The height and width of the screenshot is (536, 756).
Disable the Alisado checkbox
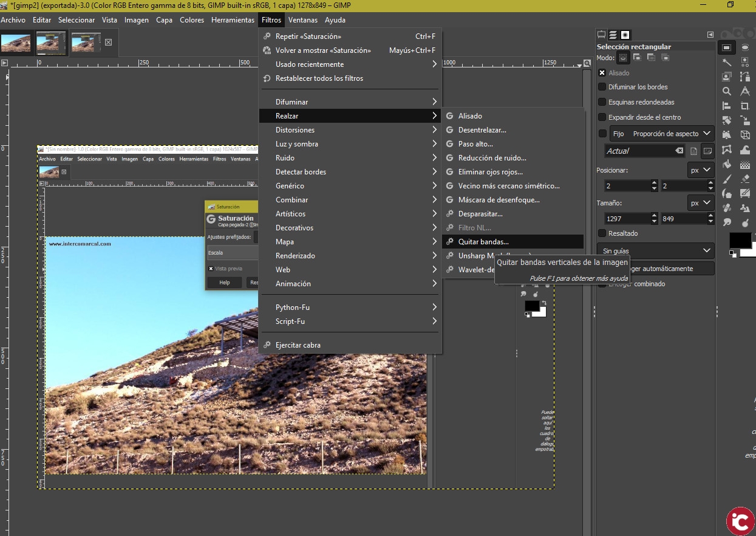click(x=602, y=73)
